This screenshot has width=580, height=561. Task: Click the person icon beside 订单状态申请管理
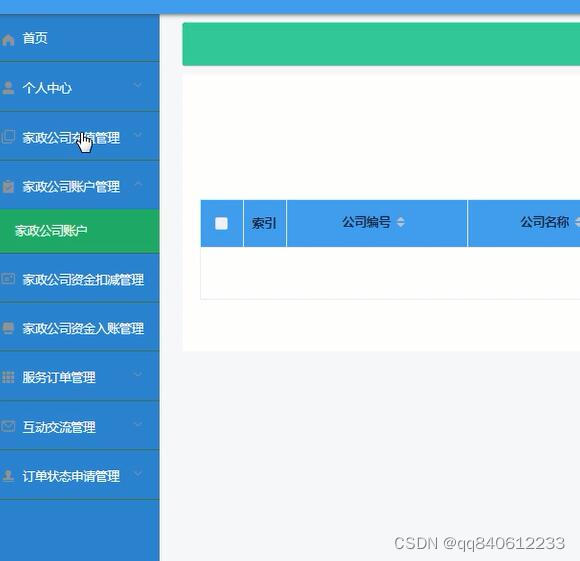[8, 476]
